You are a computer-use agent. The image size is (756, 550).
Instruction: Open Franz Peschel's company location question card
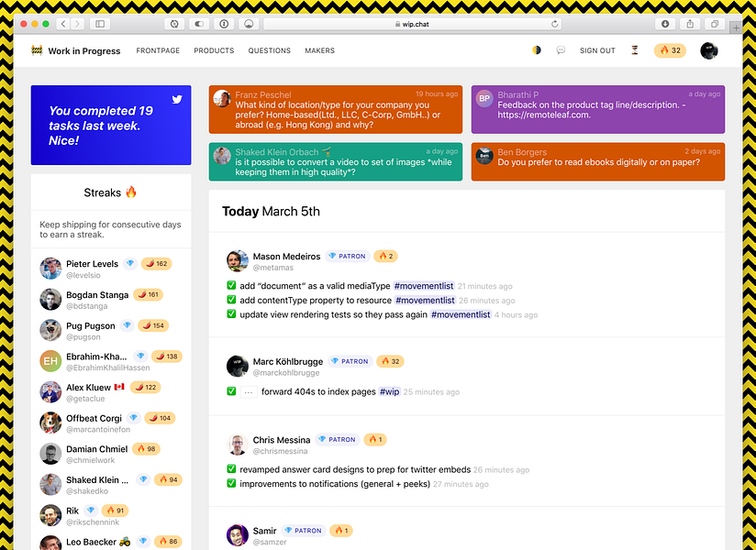tap(336, 109)
